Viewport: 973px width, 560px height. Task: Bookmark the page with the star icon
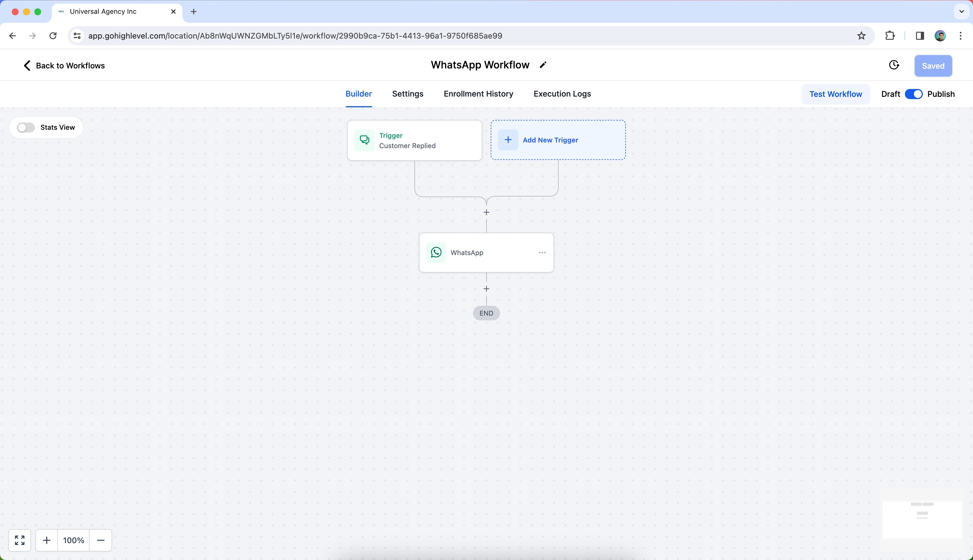pyautogui.click(x=861, y=36)
